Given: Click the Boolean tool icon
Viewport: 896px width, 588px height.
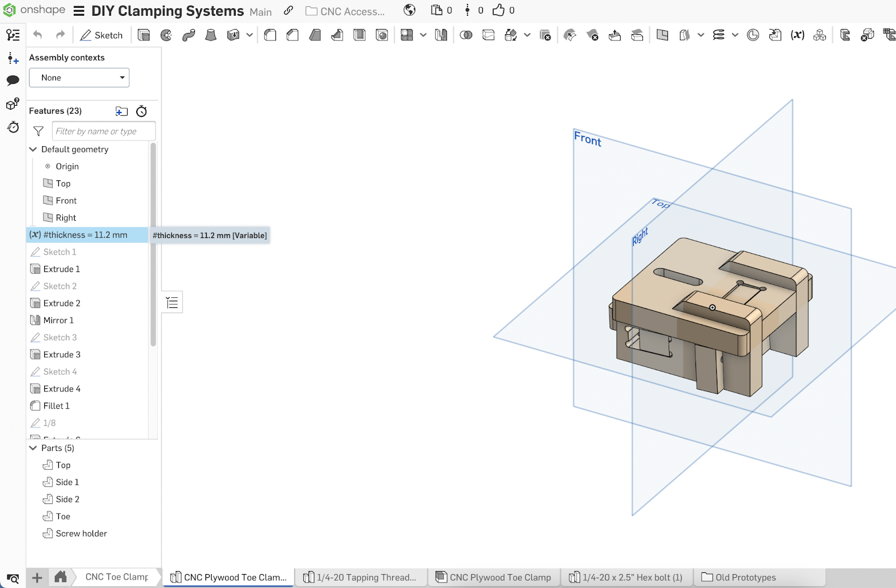Looking at the screenshot, I should 466,35.
